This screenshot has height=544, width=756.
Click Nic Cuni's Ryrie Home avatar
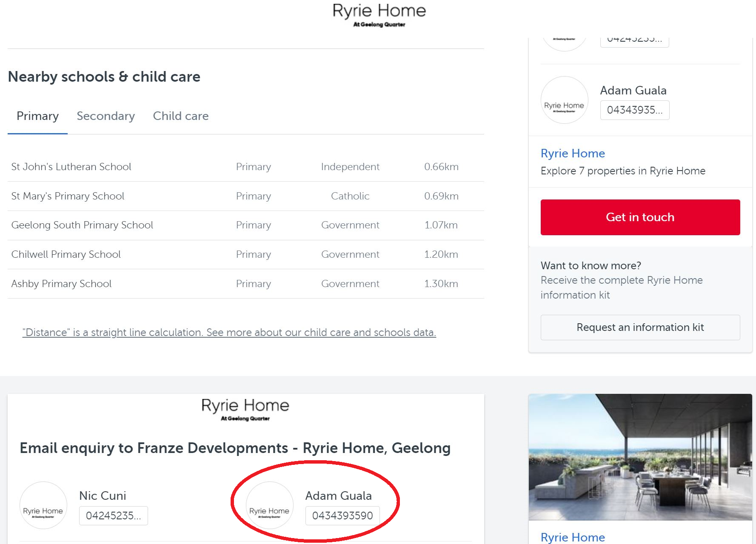[43, 505]
